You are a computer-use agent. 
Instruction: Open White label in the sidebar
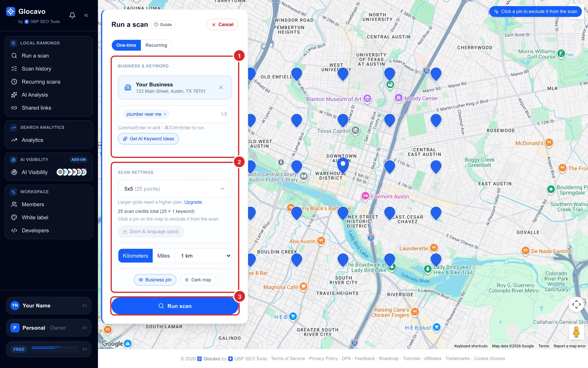pyautogui.click(x=35, y=217)
